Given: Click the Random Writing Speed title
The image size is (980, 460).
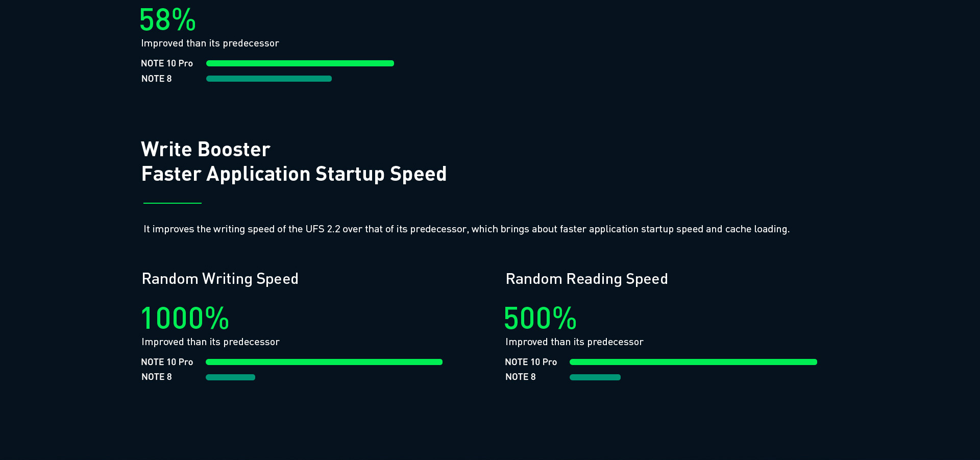Looking at the screenshot, I should point(220,279).
